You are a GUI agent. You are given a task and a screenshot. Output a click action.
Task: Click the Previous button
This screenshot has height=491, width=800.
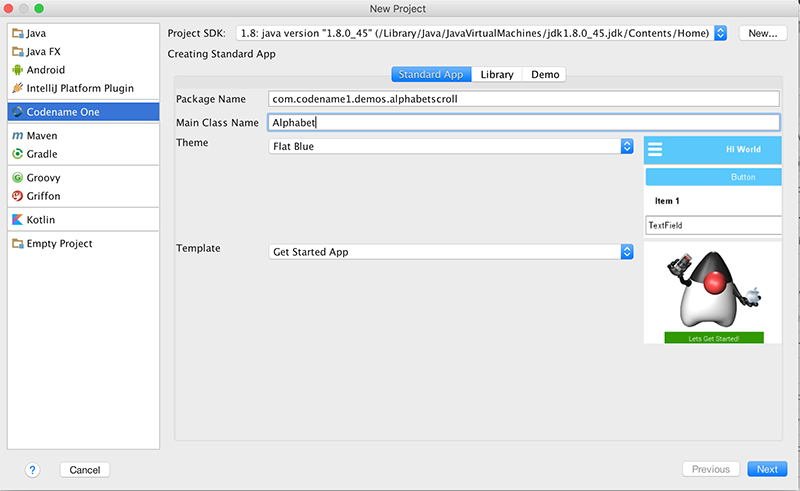click(711, 469)
